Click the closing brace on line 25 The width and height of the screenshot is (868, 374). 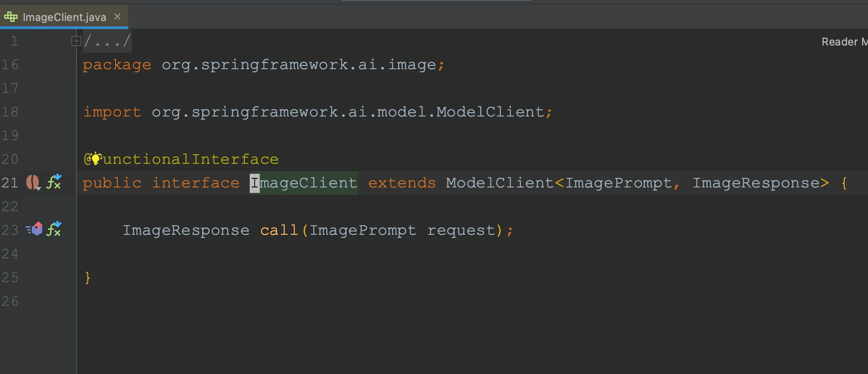(87, 278)
